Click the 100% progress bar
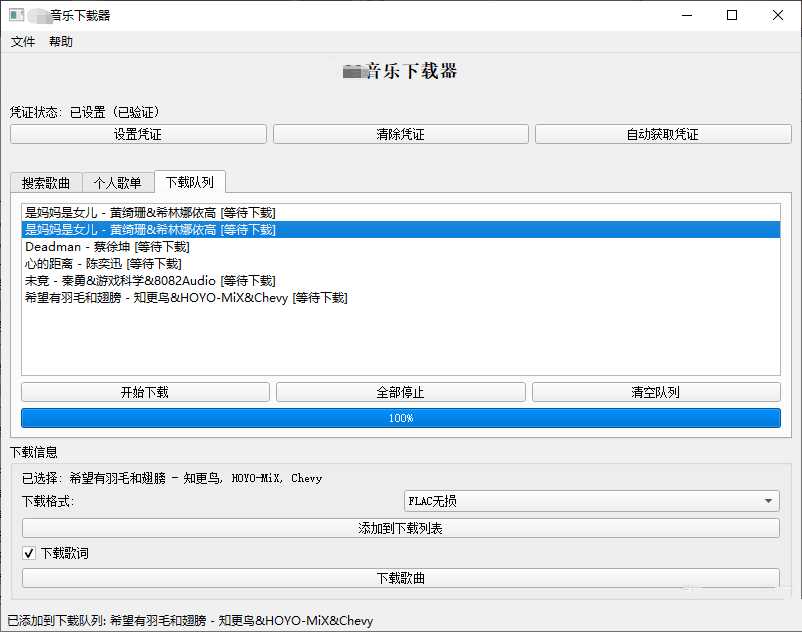The image size is (802, 632). coord(400,418)
